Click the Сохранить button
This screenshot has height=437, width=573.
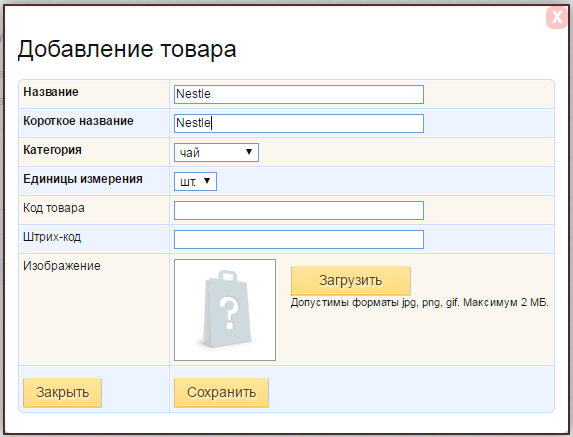(x=221, y=392)
